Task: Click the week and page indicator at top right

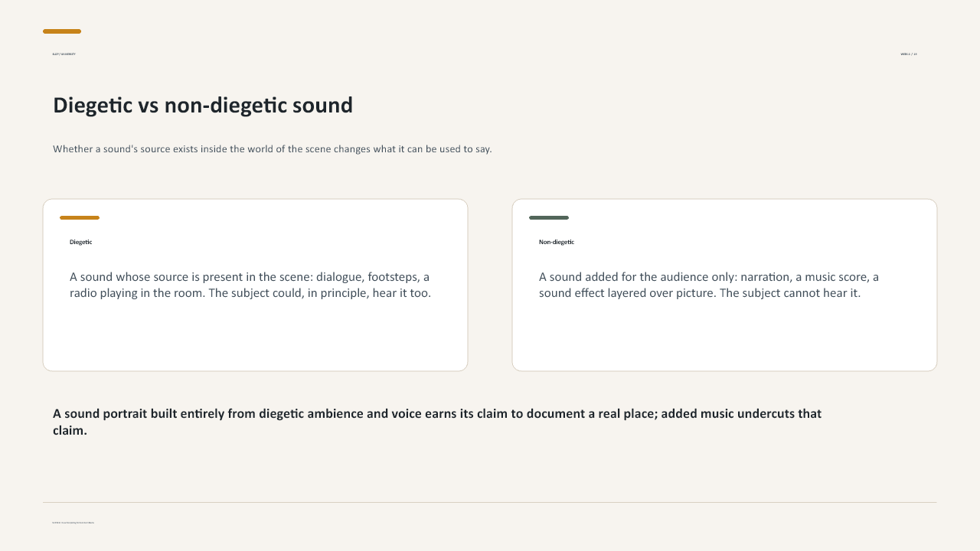Action: [x=909, y=54]
